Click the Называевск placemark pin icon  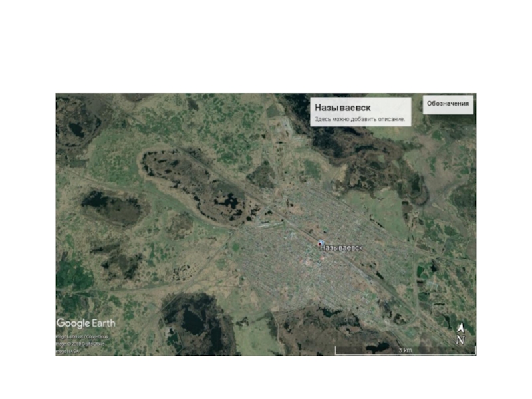(x=321, y=243)
